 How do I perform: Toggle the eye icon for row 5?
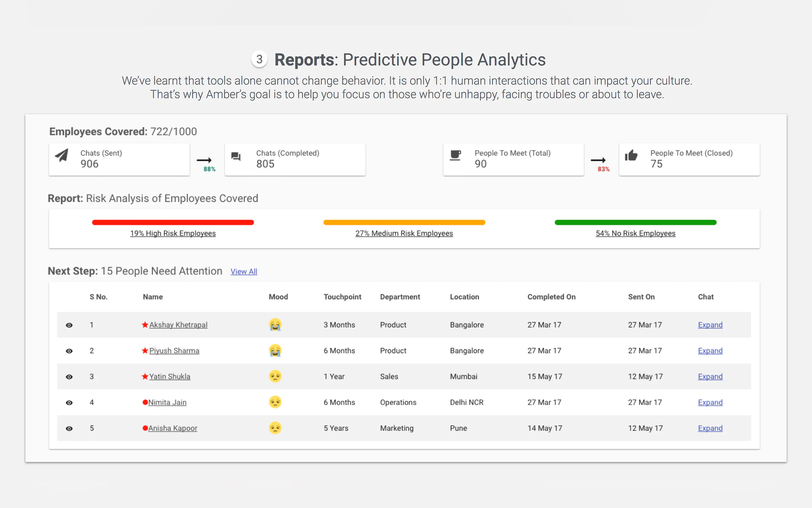pos(69,429)
